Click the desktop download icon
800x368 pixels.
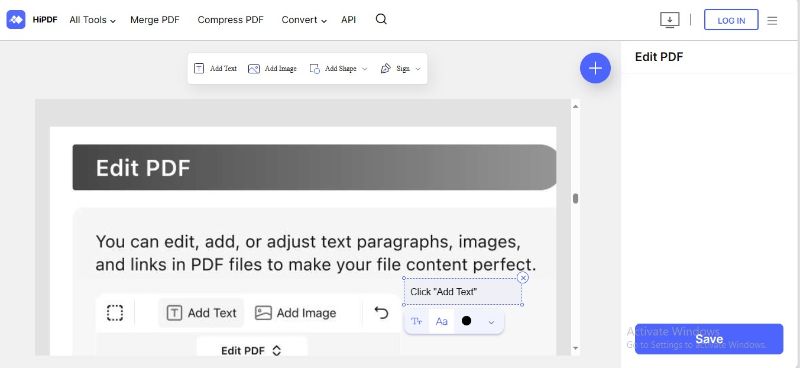tap(669, 20)
